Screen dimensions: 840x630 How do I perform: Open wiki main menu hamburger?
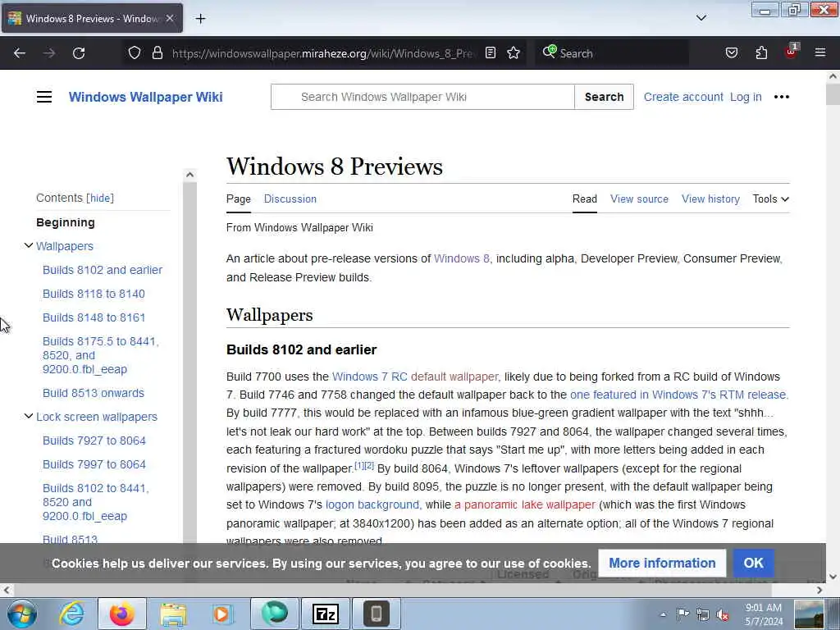click(44, 97)
